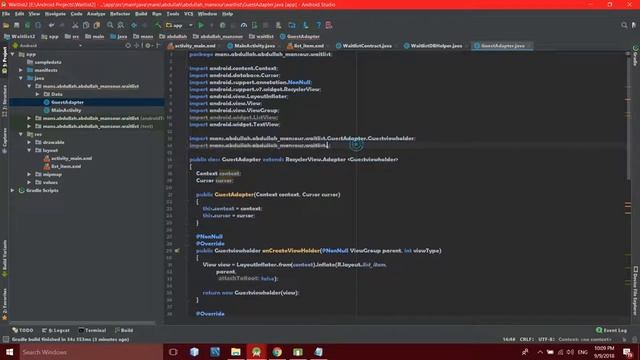The width and height of the screenshot is (640, 360).
Task: Click the Scroll from Source target icon
Action: (128, 46)
